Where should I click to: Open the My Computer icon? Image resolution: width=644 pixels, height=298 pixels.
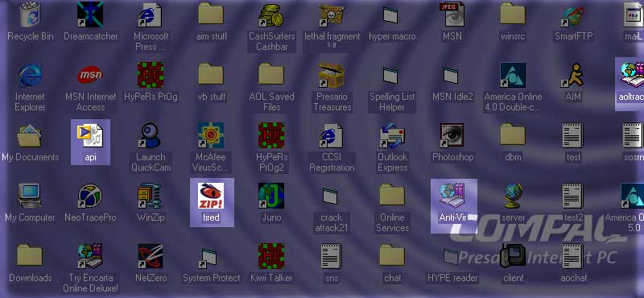(30, 196)
